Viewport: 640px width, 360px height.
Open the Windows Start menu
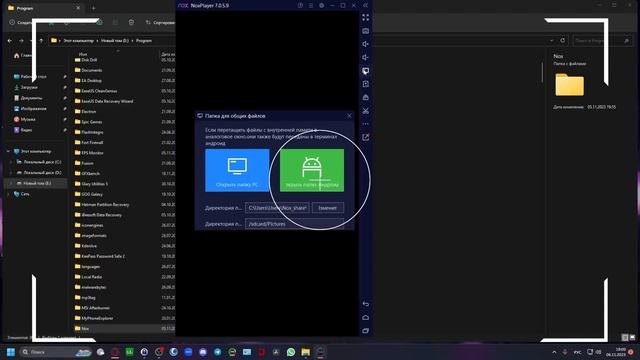coord(11,352)
